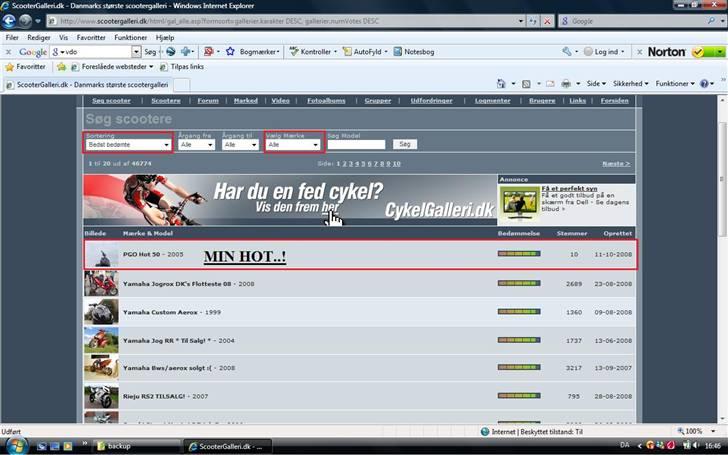
Task: Click the Read mail envelope icon
Action: pyautogui.click(x=550, y=84)
